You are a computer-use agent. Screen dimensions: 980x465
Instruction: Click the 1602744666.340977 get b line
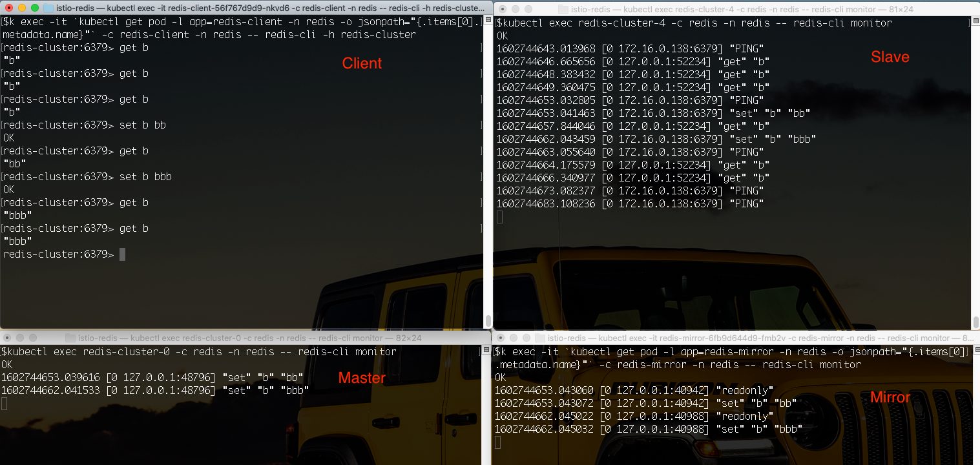click(x=632, y=178)
